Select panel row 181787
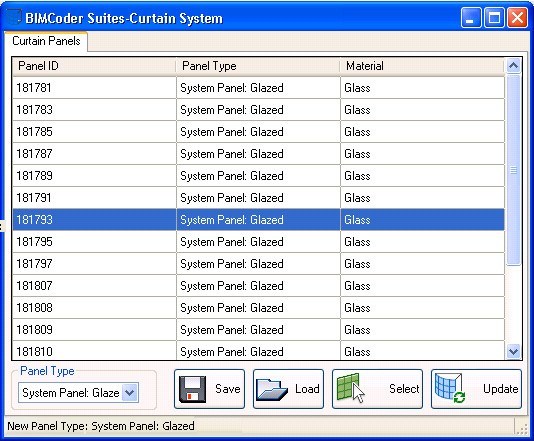534x441 pixels. tap(258, 154)
